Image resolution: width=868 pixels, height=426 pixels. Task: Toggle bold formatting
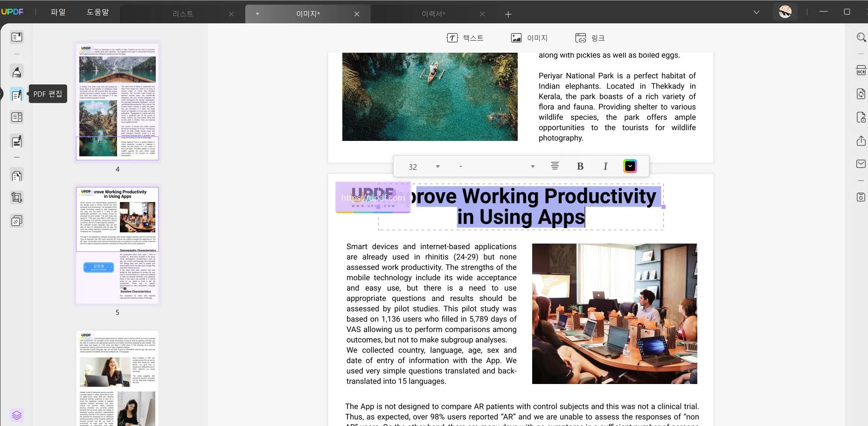pos(580,166)
